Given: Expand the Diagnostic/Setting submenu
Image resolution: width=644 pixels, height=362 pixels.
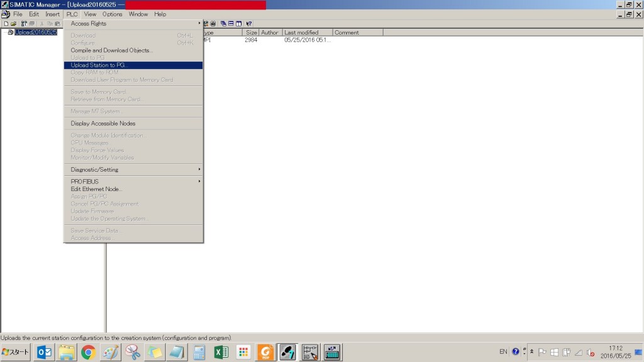Looking at the screenshot, I should [133, 170].
